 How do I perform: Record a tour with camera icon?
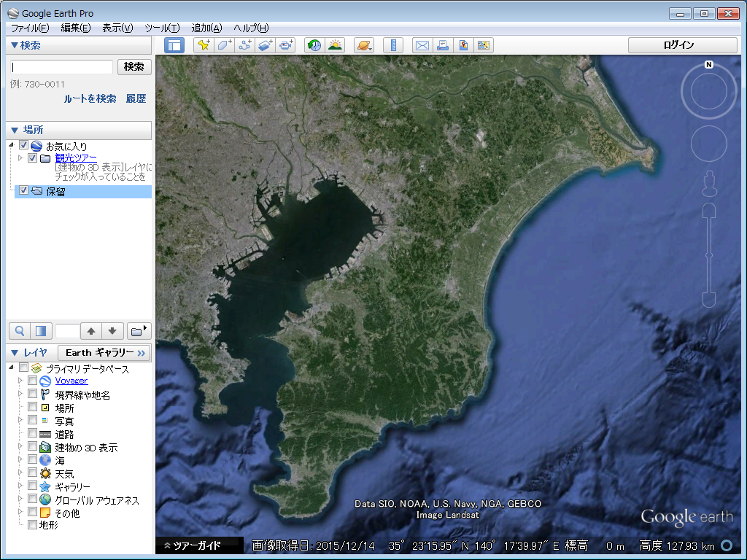[x=286, y=46]
